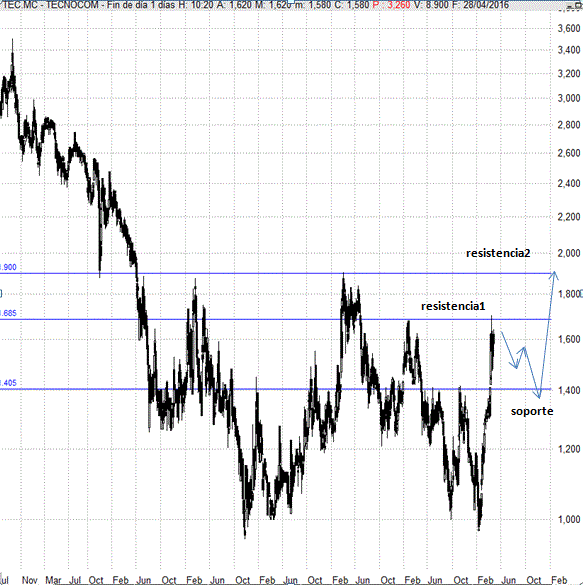Select the 28/04/2016 date in the header

[486, 5]
